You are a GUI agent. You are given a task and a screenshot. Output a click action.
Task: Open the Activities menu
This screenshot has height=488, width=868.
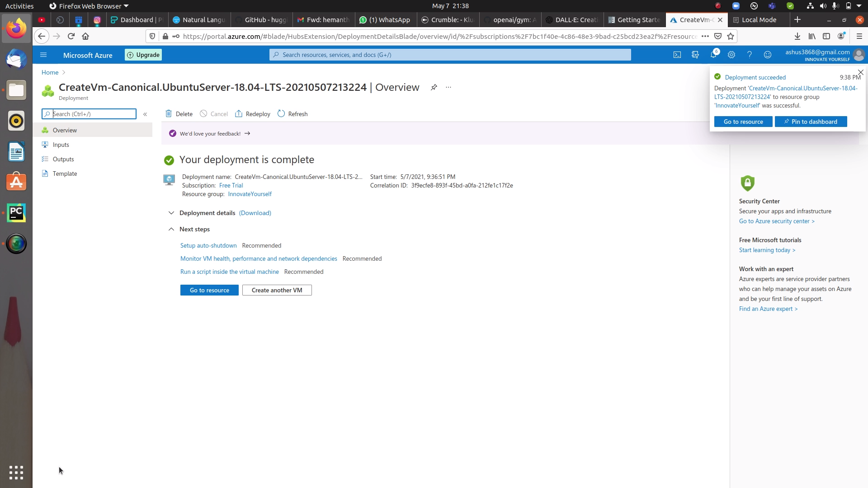coord(19,6)
